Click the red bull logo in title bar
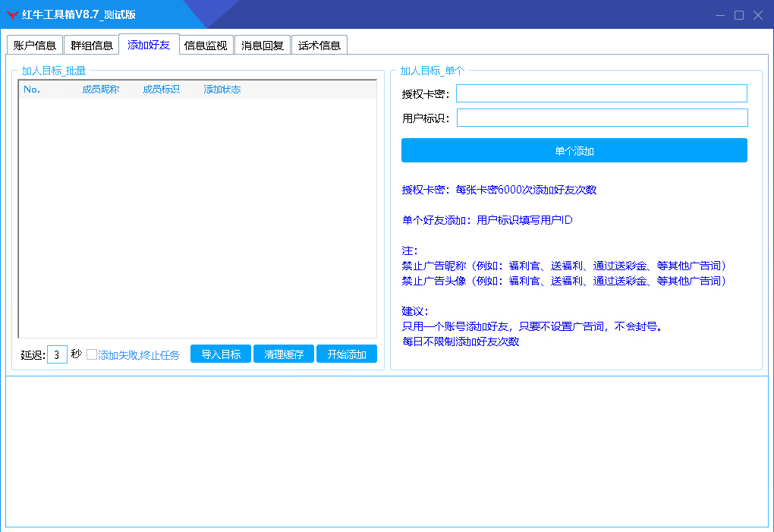The width and height of the screenshot is (774, 532). (x=12, y=15)
